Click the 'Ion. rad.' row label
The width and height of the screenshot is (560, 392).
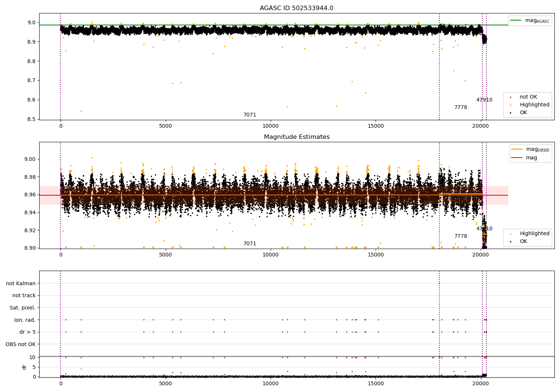coord(25,320)
